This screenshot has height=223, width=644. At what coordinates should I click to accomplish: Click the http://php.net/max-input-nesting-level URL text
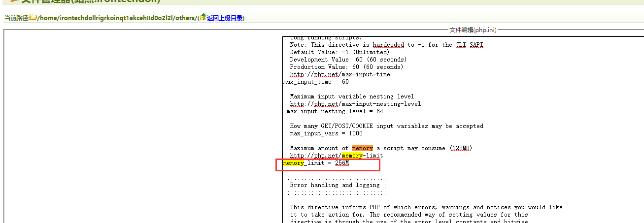pyautogui.click(x=355, y=104)
